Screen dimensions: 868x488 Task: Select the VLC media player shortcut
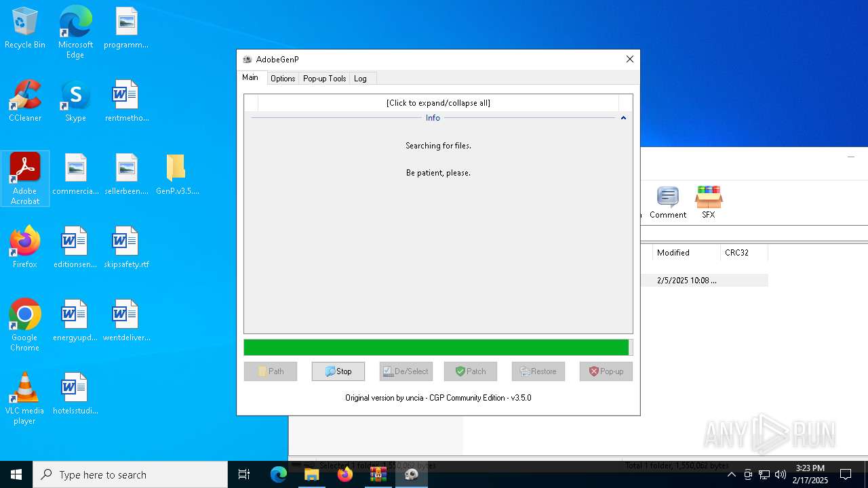(25, 398)
